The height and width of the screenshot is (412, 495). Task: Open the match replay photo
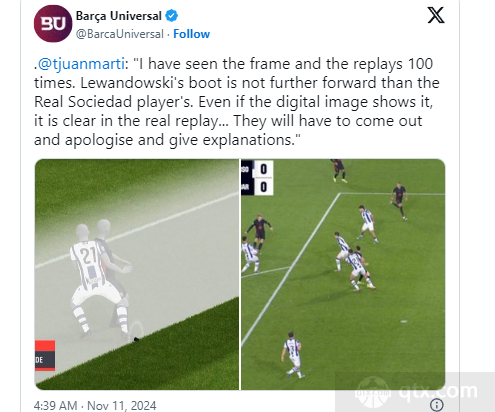(343, 274)
